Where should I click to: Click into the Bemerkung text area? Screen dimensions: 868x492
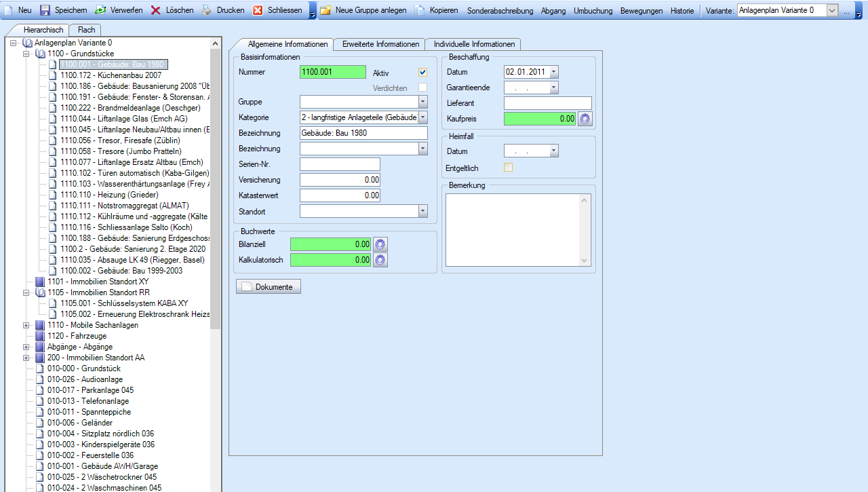513,229
